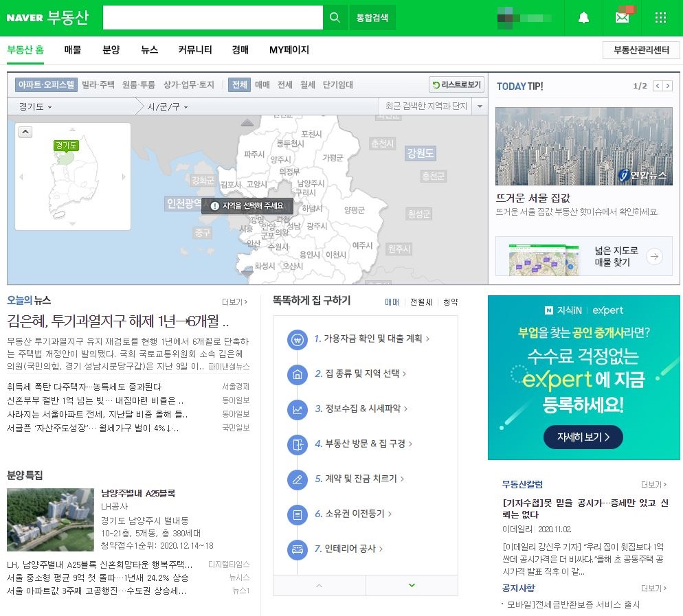Open 남양주별내 A25블록 rendering thumbnail
Screen dimensions: 683x616
51,520
